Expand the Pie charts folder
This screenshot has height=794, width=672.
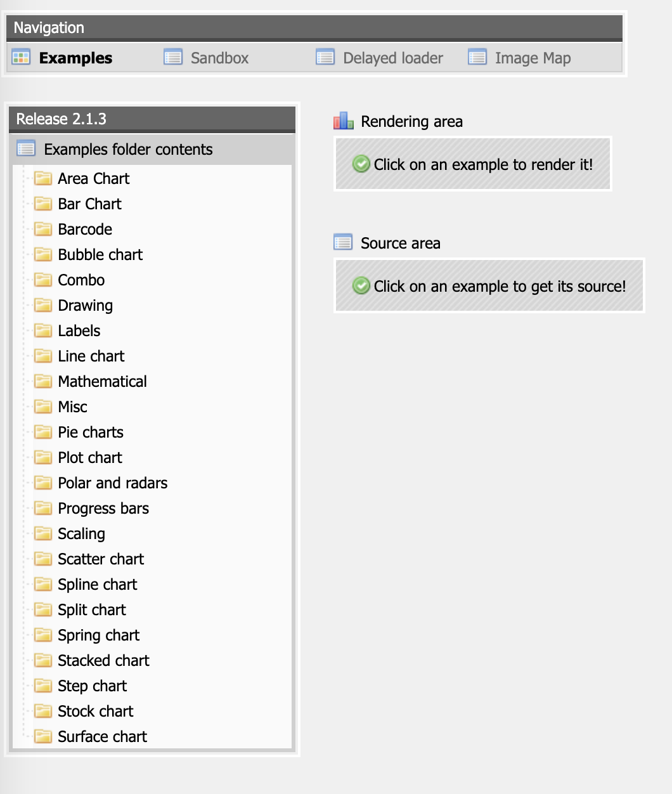(x=90, y=432)
